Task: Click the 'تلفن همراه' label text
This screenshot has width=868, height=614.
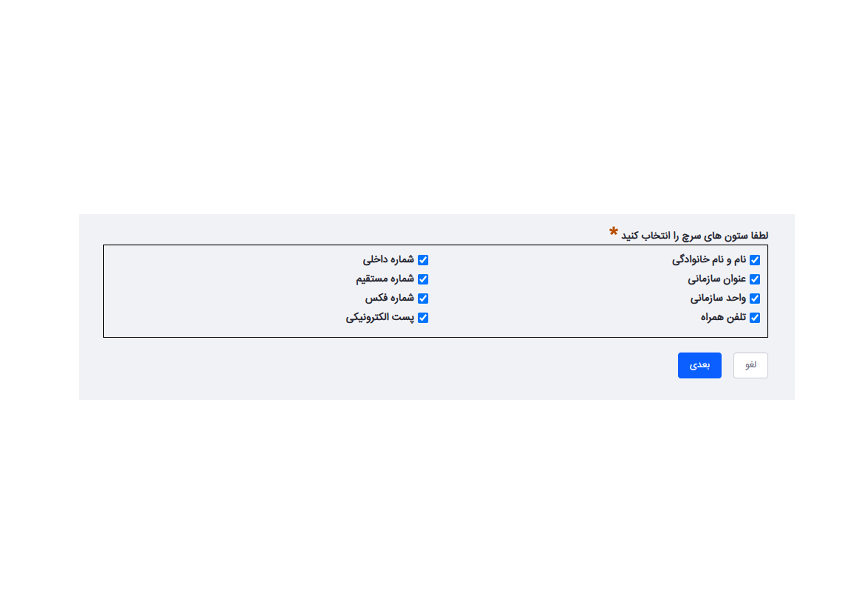Action: pos(723,317)
